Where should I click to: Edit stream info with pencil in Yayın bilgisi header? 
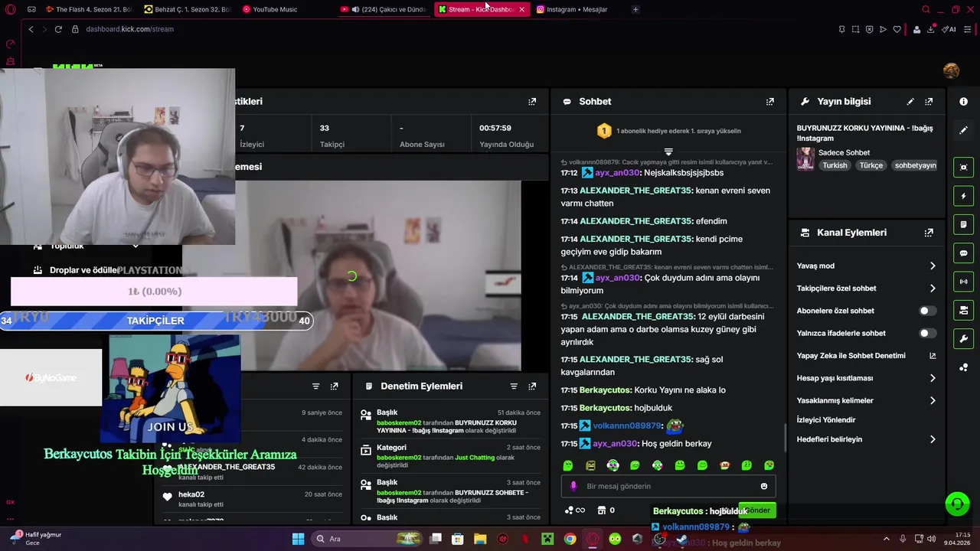910,101
